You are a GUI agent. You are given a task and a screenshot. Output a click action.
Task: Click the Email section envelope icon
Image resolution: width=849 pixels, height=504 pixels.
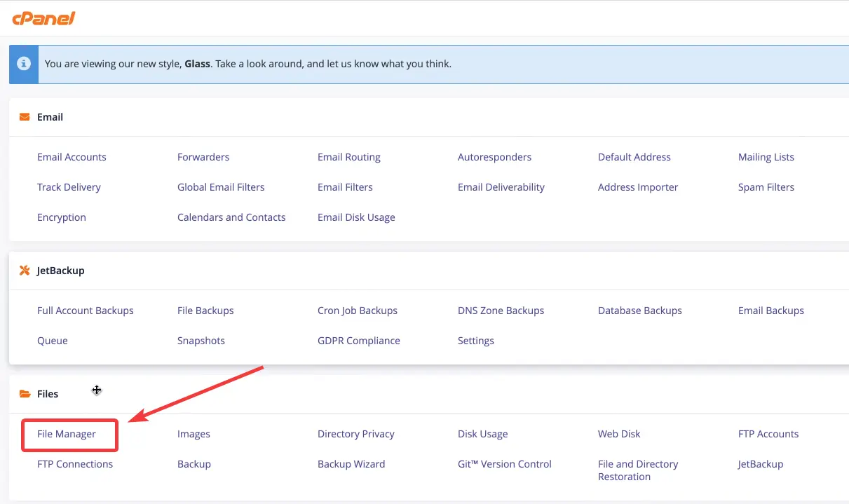point(25,117)
